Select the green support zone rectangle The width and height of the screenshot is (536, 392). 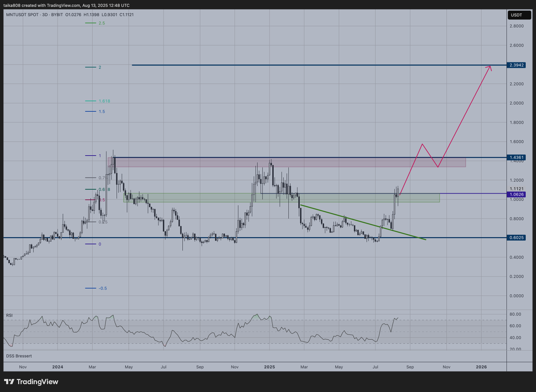point(281,197)
